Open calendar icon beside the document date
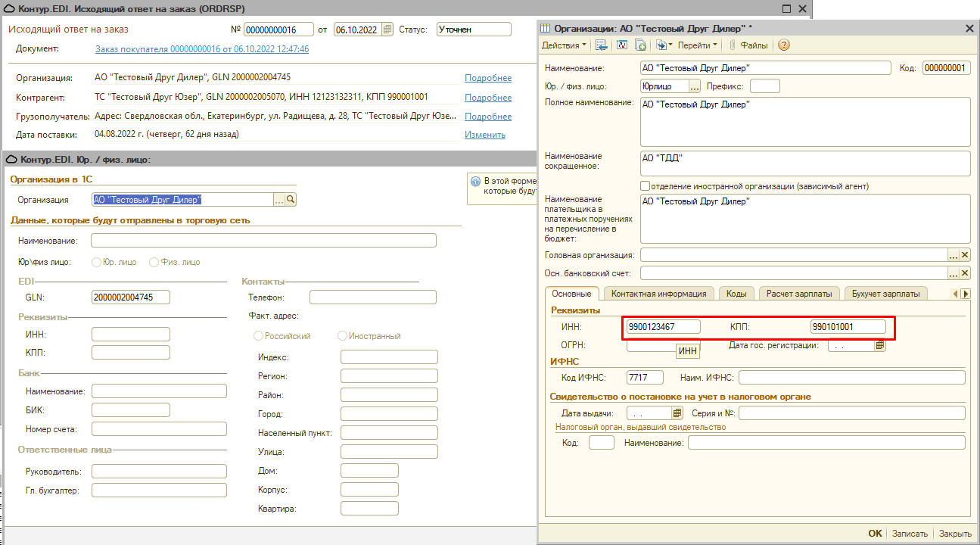980x545 pixels. (387, 30)
